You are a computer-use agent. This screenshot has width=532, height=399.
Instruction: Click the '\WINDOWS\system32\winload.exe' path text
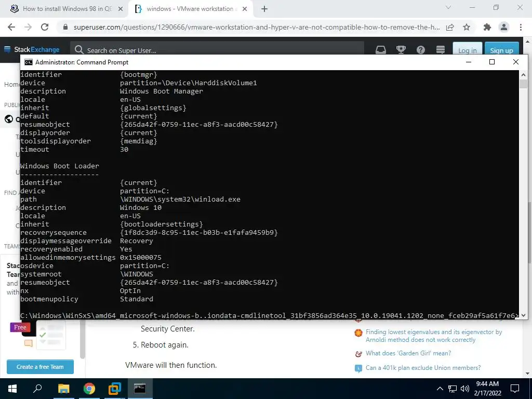coord(180,199)
